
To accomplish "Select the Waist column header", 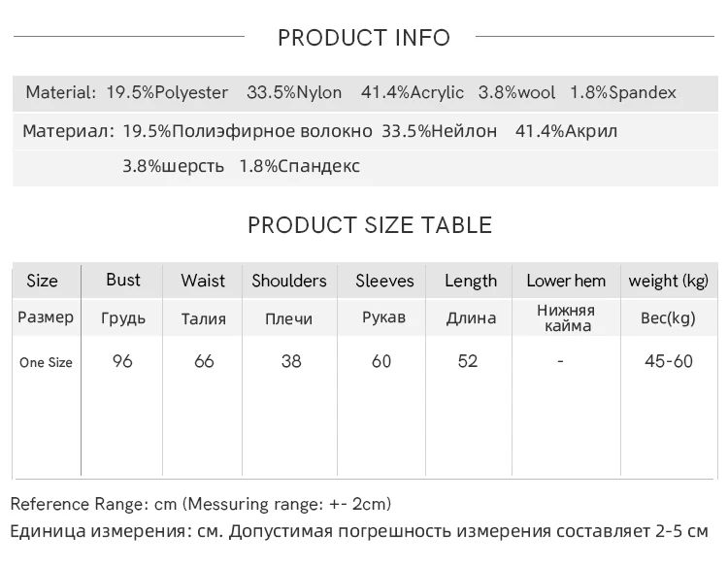I will [203, 281].
